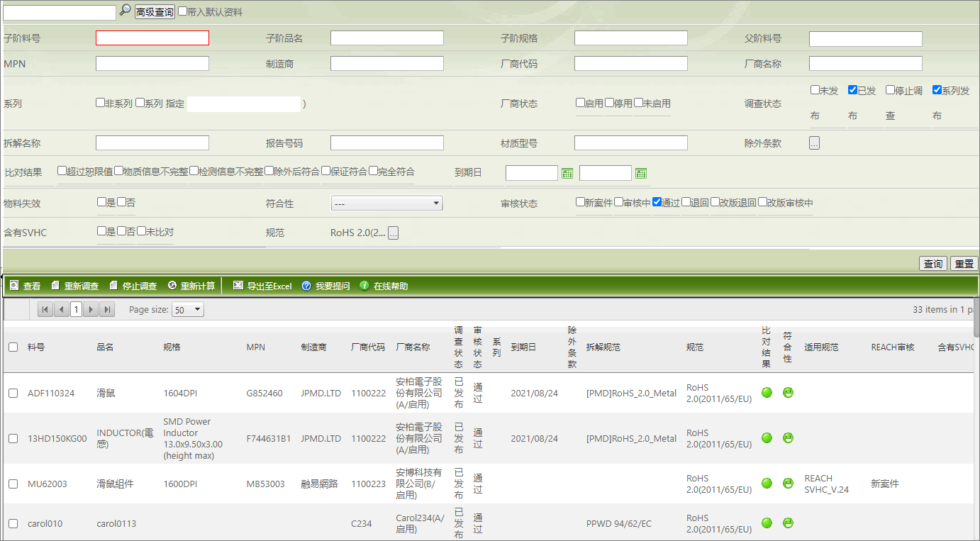Screen dimensions: 980x541
Task: Click the 查询 button
Action: [932, 264]
